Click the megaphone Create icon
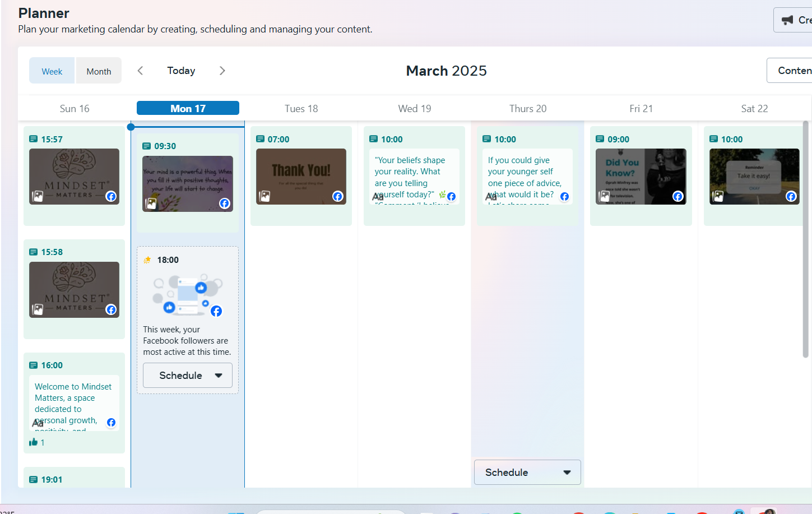This screenshot has width=812, height=514. click(787, 20)
